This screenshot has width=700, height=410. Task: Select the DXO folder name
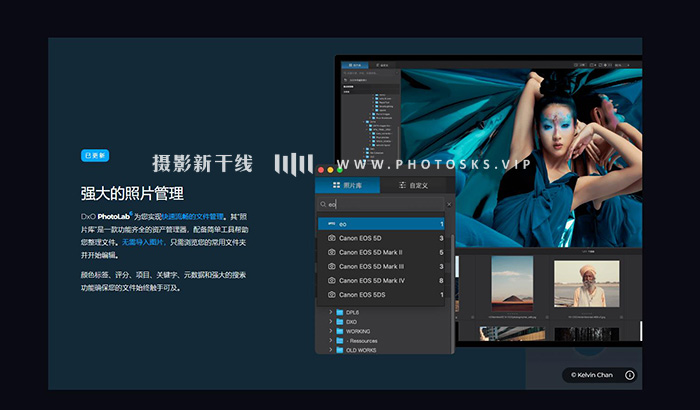click(x=351, y=322)
